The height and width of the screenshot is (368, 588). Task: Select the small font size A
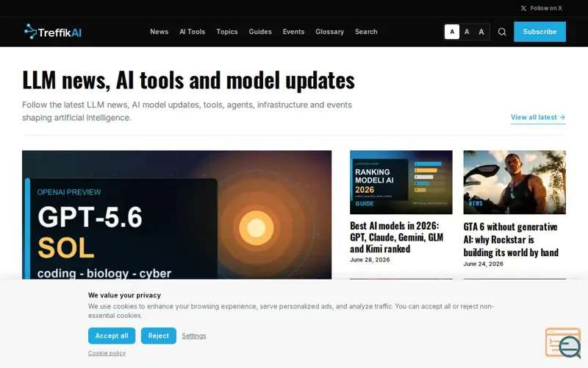tap(452, 32)
